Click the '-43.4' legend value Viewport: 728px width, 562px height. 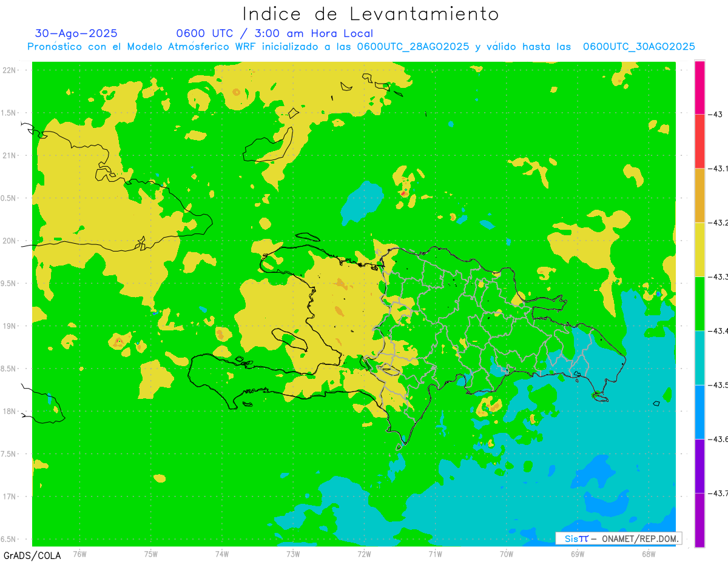pos(718,331)
